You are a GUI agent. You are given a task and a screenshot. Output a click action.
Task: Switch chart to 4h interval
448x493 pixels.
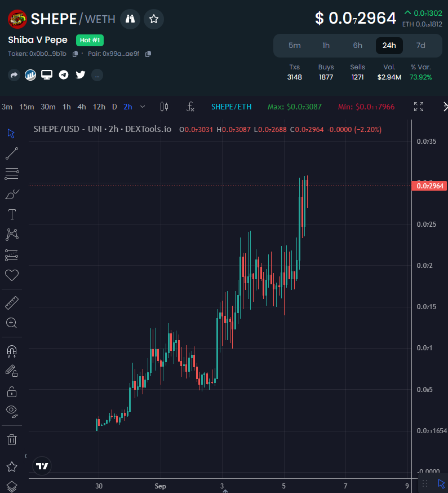(x=82, y=107)
